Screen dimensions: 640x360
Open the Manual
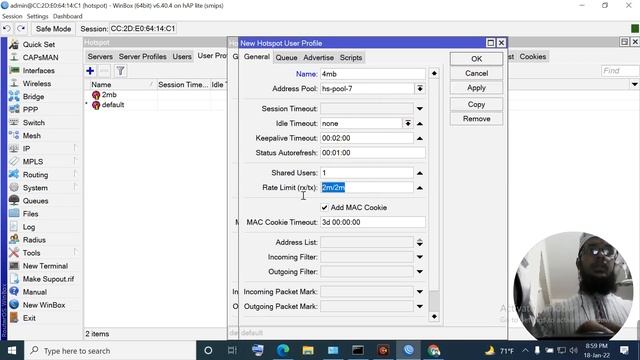[x=35, y=292]
